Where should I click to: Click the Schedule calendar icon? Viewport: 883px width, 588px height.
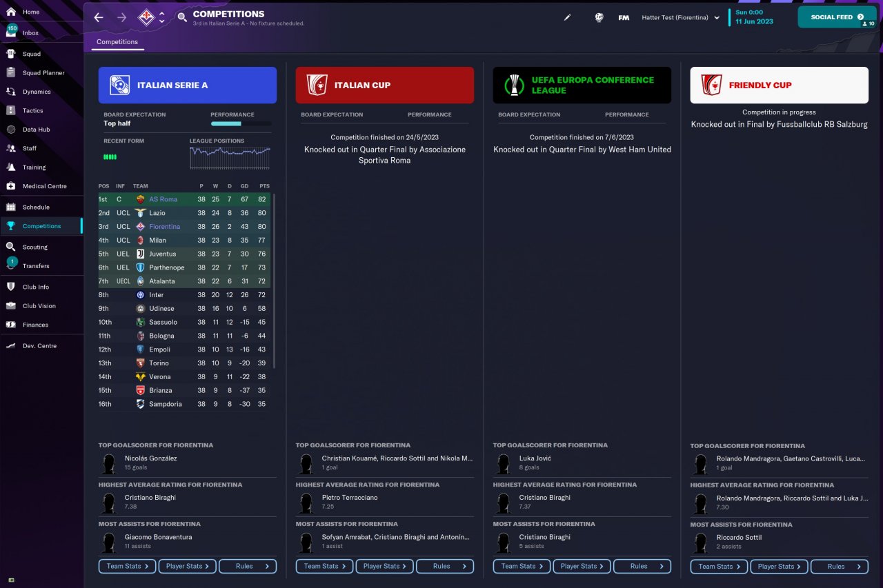(11, 207)
